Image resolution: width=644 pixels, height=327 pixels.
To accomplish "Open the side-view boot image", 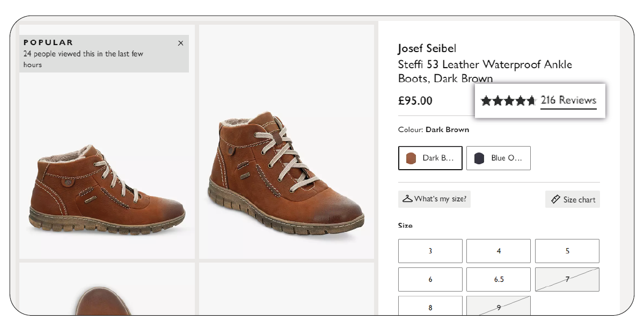I will click(107, 142).
